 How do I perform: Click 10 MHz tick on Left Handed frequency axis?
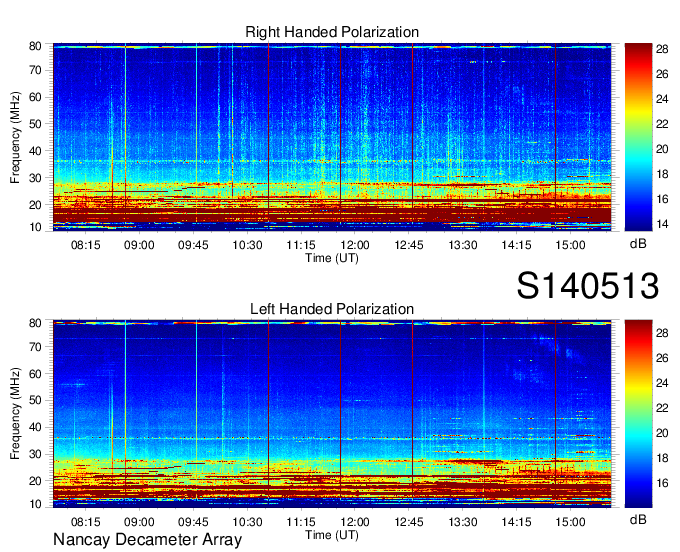tap(35, 504)
